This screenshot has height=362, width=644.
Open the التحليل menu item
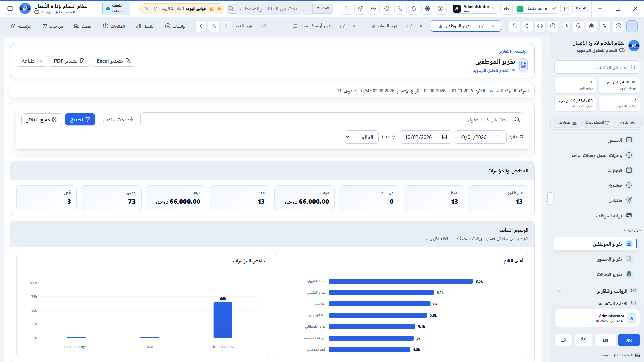(x=145, y=26)
